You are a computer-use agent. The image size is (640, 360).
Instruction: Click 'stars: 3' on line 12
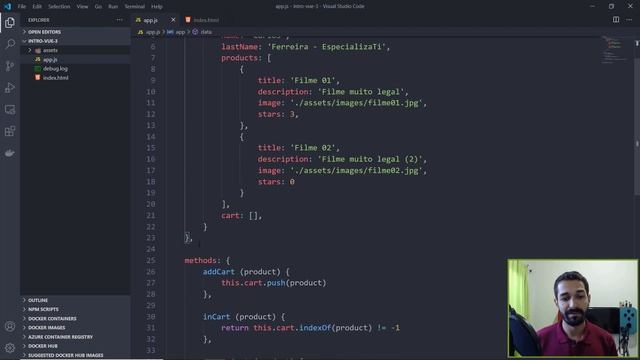click(276, 114)
